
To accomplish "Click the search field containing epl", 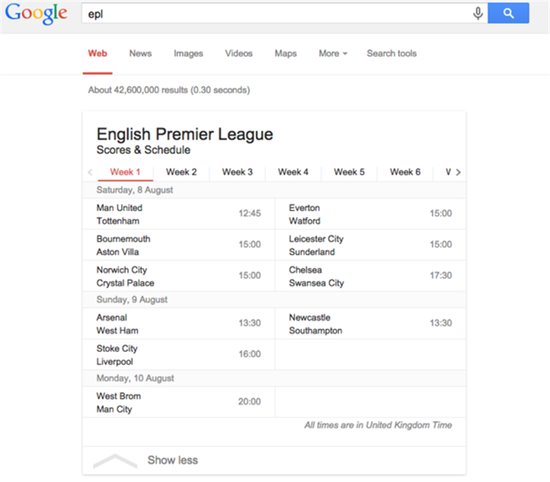I will pyautogui.click(x=276, y=14).
